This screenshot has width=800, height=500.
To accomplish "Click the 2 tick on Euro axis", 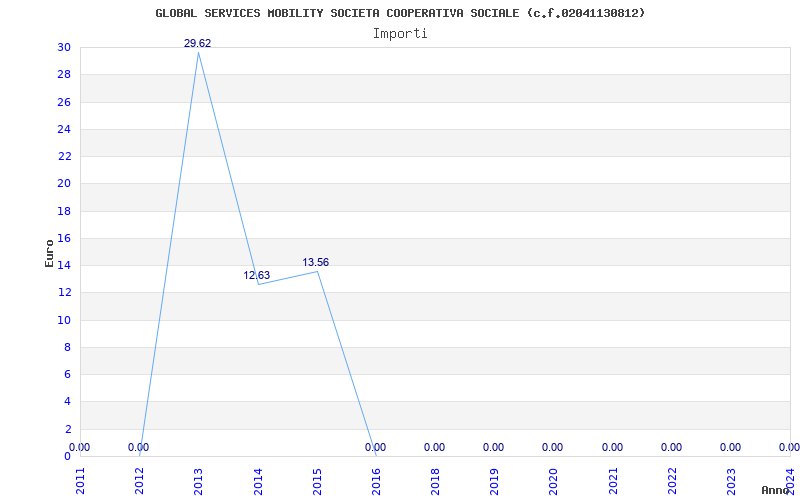I will tap(68, 429).
